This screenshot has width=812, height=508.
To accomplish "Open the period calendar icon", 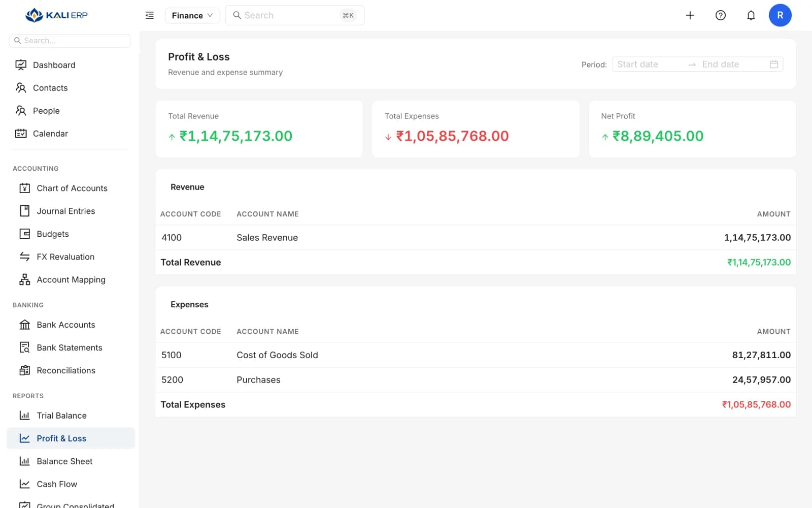I will coord(774,65).
